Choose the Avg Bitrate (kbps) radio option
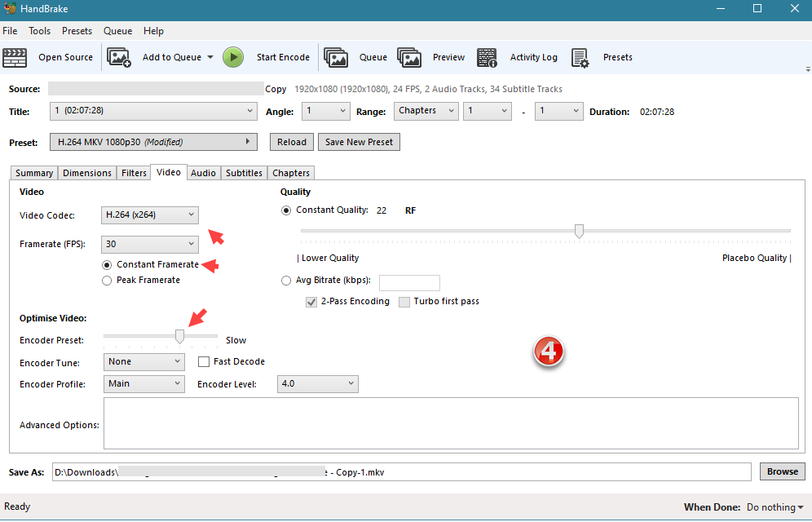The height and width of the screenshot is (522, 812). (286, 281)
